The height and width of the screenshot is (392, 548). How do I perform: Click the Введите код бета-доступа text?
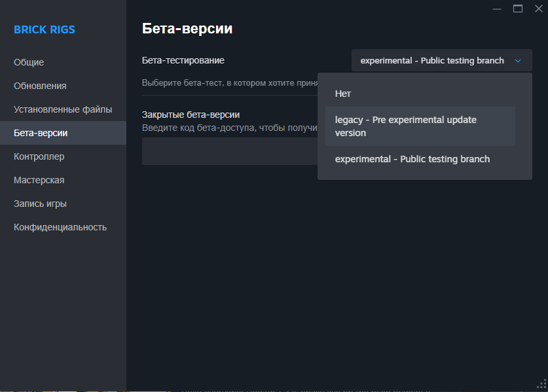point(230,128)
